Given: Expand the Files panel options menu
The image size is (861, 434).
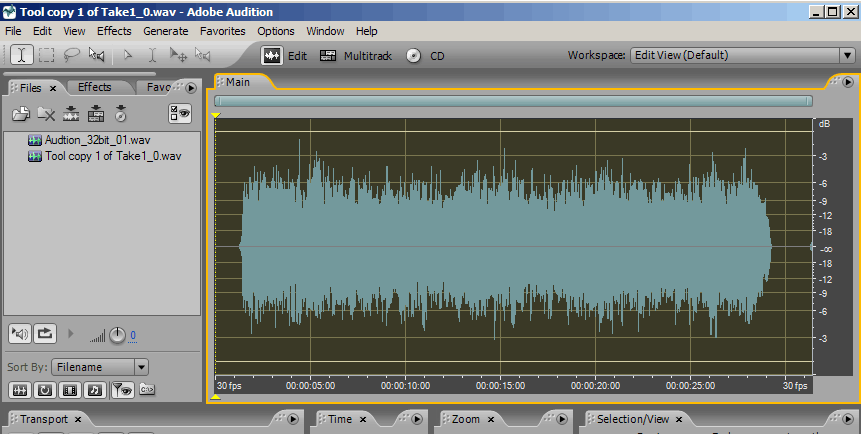Looking at the screenshot, I should [x=190, y=88].
